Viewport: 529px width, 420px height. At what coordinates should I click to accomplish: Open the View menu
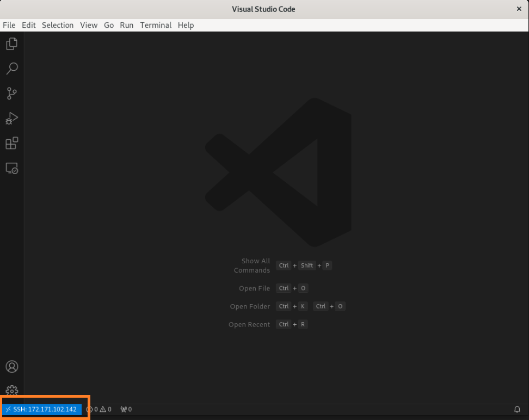click(x=89, y=25)
